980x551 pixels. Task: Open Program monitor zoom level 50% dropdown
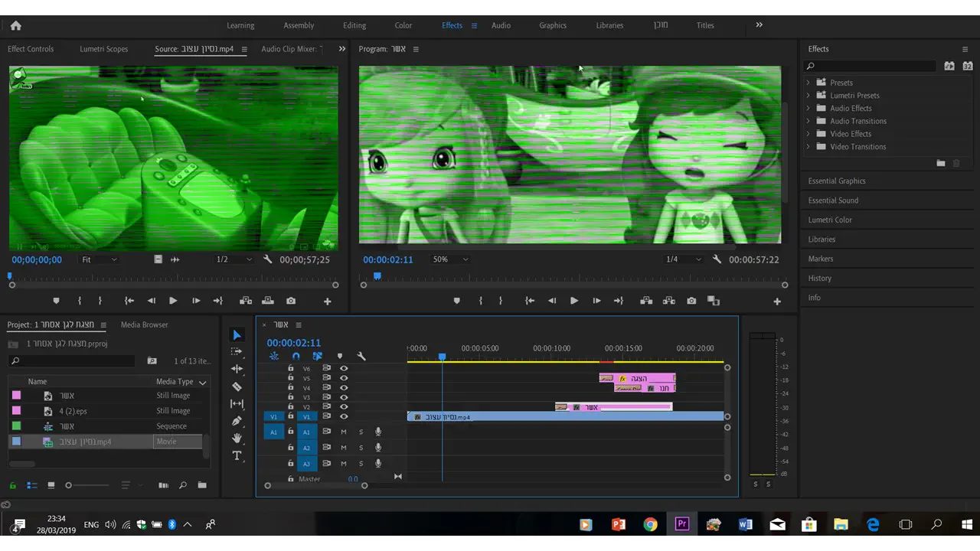click(450, 259)
